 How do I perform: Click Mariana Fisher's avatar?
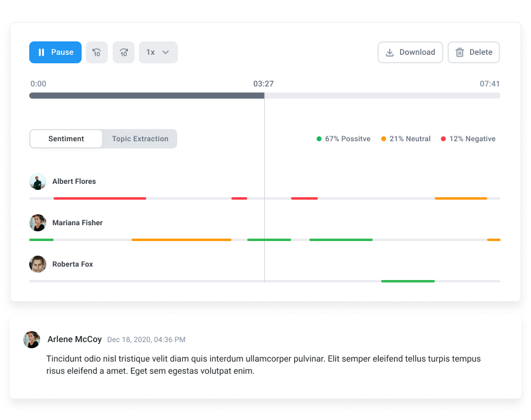(38, 223)
